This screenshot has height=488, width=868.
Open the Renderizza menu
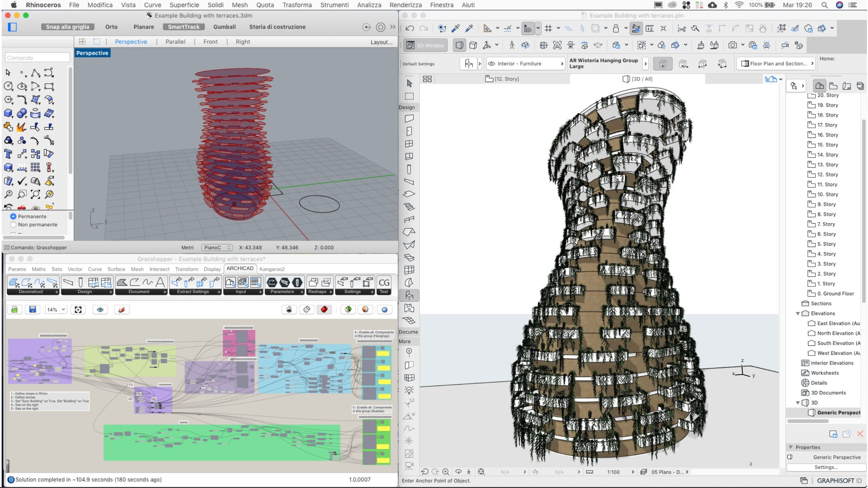click(406, 5)
